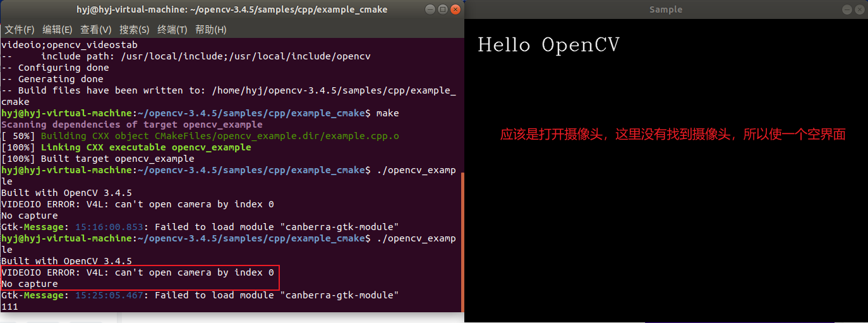Click 'Scanning dependencies of target opencv_example'
Viewport: 868px width, 323px height.
(132, 125)
